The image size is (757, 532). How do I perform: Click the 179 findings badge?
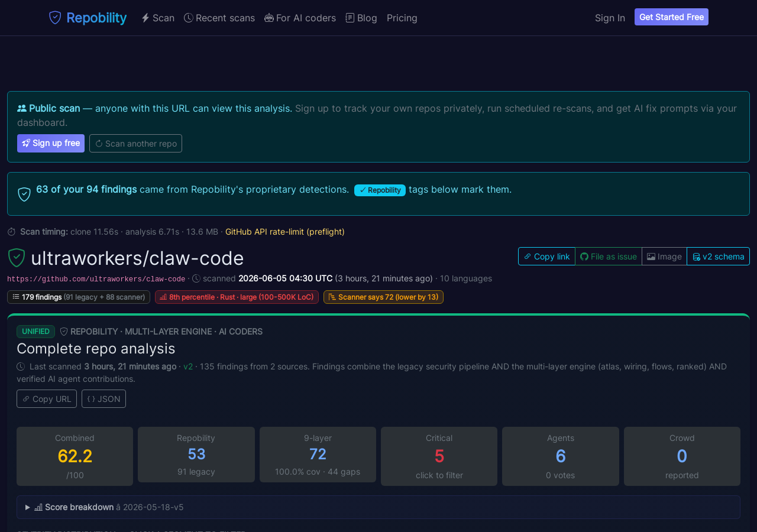point(79,297)
